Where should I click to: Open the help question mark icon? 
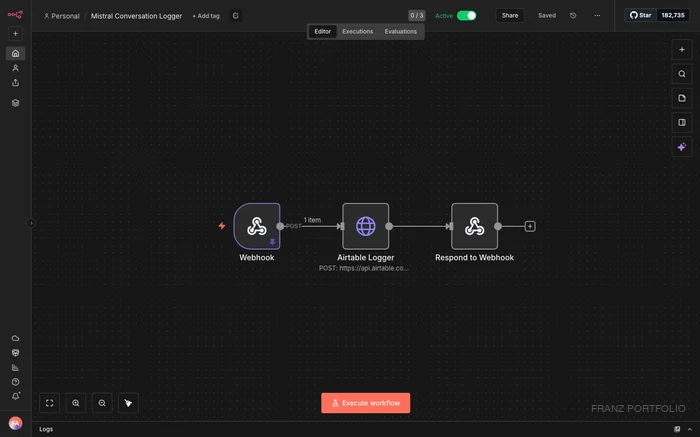click(x=15, y=382)
